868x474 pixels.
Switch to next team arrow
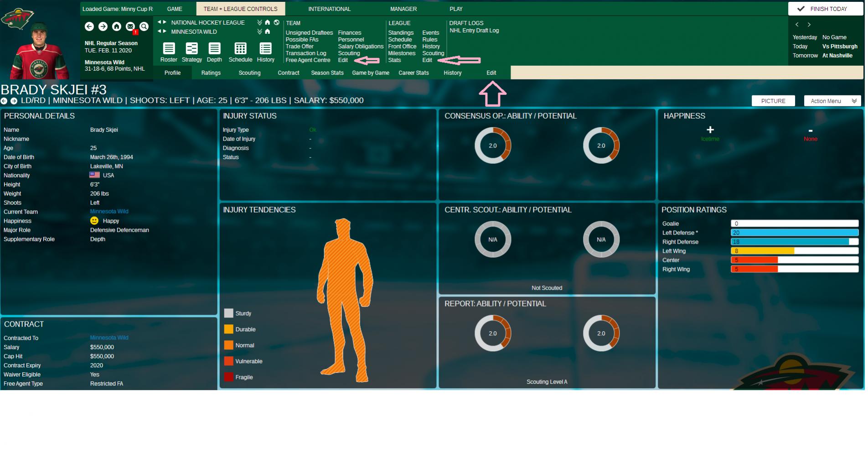pyautogui.click(x=165, y=31)
